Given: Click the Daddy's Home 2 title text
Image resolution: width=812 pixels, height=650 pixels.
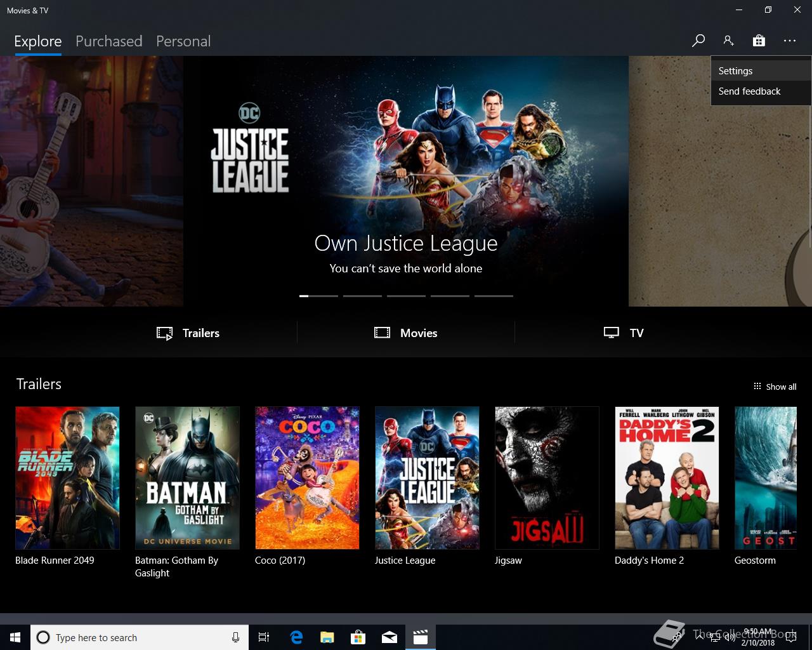Looking at the screenshot, I should [649, 560].
